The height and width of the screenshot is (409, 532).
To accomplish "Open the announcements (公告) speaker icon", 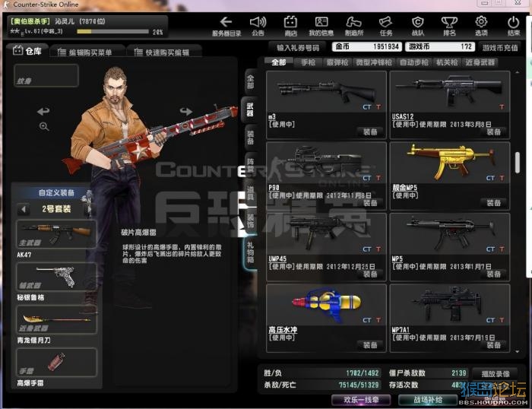I will (x=258, y=26).
